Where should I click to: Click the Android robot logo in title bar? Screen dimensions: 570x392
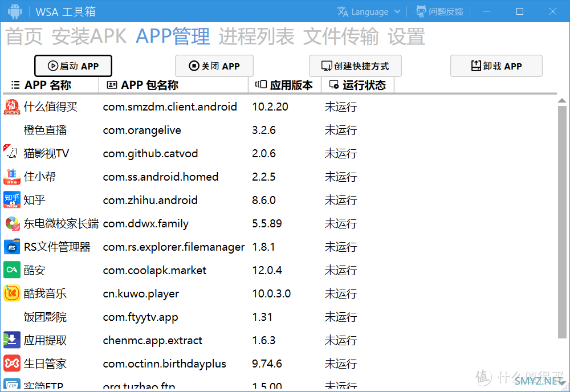click(x=15, y=11)
